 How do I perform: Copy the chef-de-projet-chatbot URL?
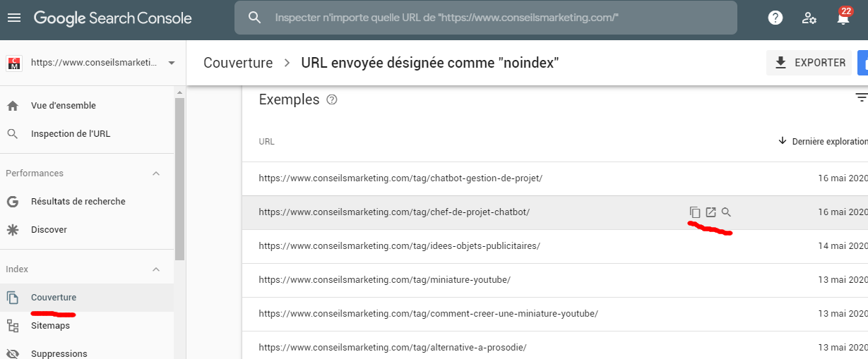pos(695,212)
